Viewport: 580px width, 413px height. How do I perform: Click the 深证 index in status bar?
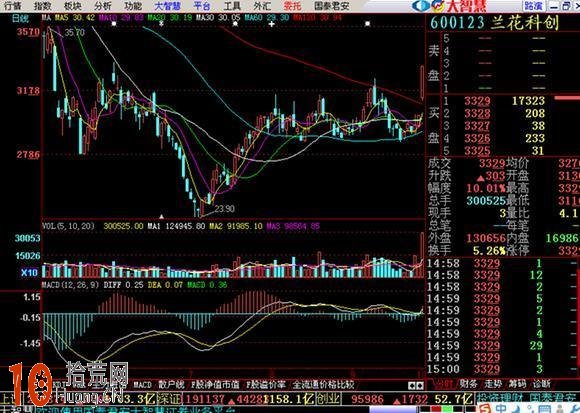click(x=169, y=399)
